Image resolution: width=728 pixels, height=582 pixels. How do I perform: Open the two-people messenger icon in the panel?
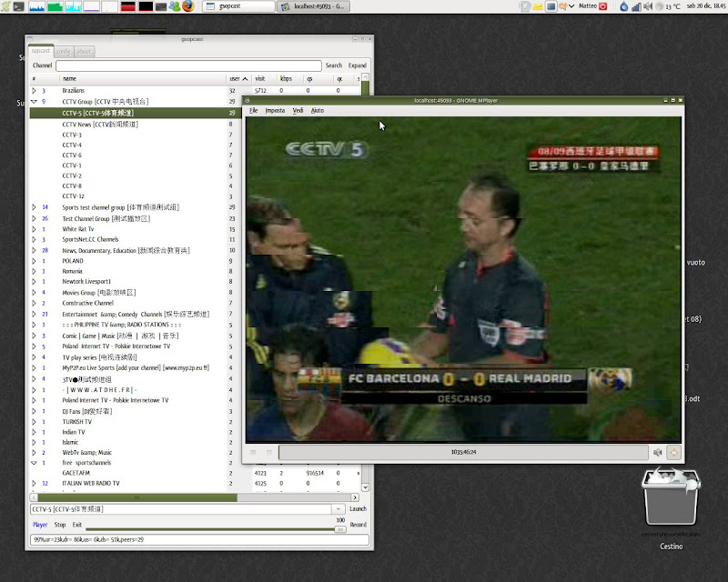[x=175, y=6]
